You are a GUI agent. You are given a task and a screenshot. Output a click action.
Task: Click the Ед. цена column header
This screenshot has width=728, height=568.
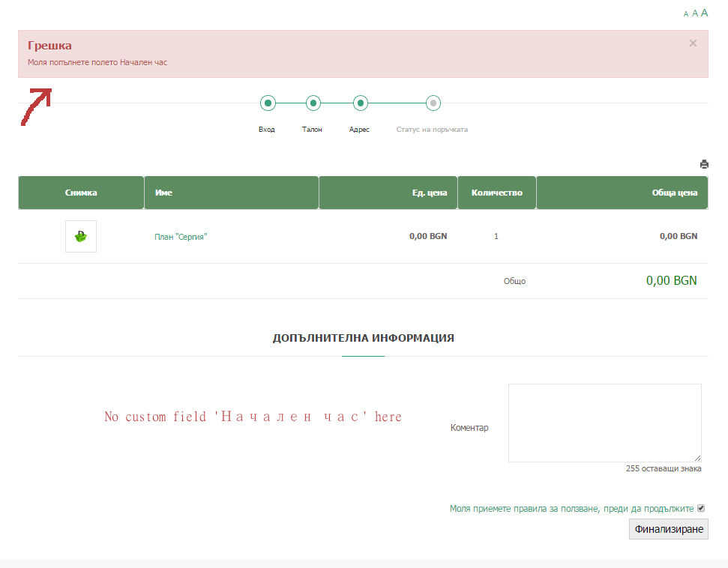pyautogui.click(x=388, y=193)
